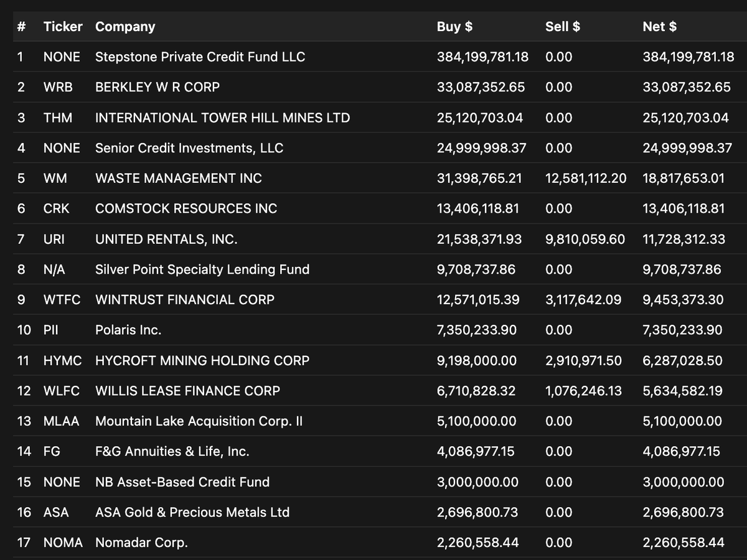This screenshot has height=560, width=747.
Task: Select F&G Annuities & Life, Inc. name
Action: tap(172, 452)
